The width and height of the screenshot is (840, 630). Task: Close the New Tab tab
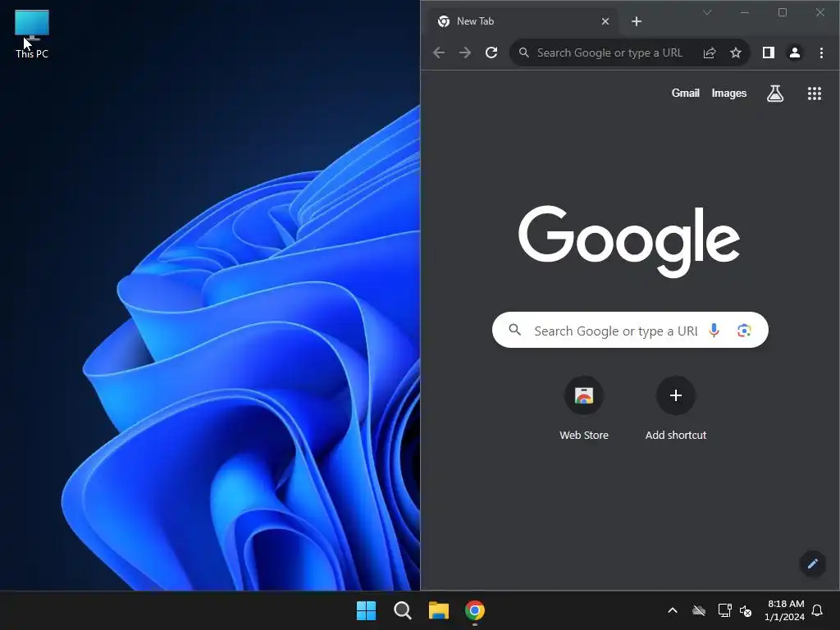[x=605, y=21]
